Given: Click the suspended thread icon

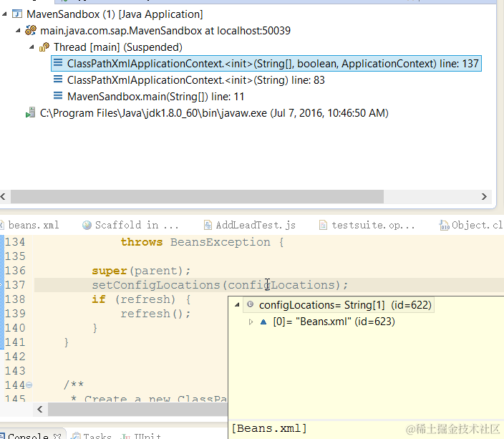Looking at the screenshot, I should (x=44, y=47).
